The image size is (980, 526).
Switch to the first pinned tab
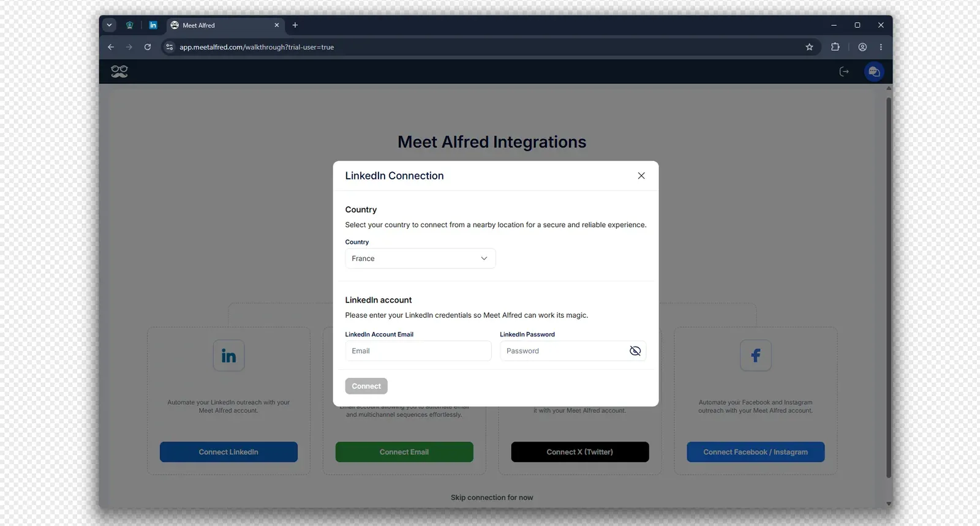pyautogui.click(x=130, y=25)
